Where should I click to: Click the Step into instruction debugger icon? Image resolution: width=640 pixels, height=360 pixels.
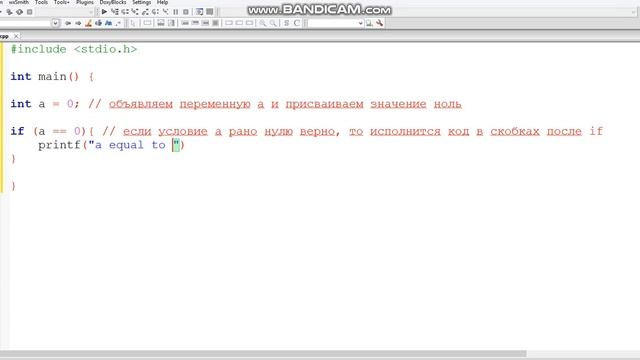coord(166,12)
